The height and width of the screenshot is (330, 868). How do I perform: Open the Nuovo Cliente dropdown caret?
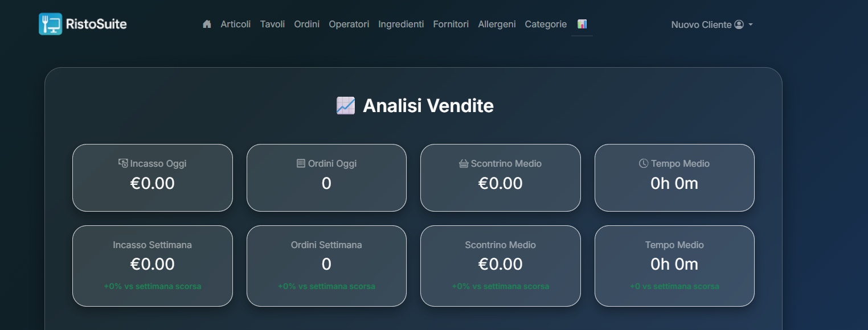pyautogui.click(x=750, y=26)
